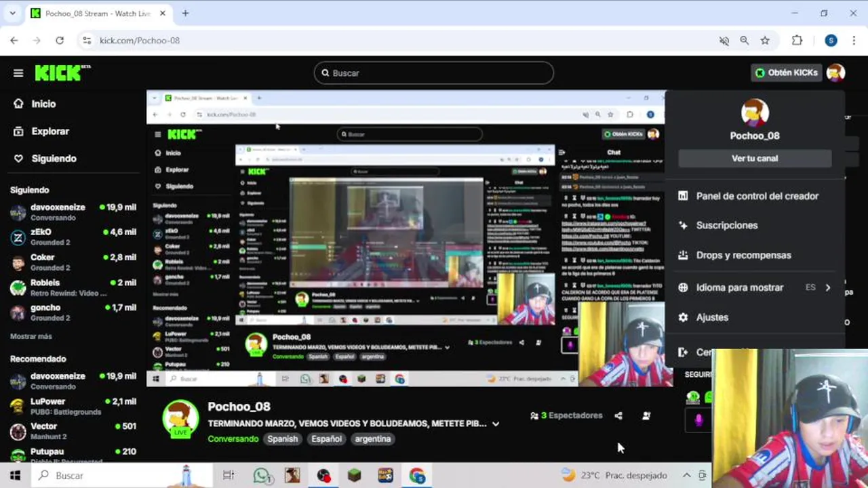
Task: Select the Spanish tag
Action: [x=283, y=439]
